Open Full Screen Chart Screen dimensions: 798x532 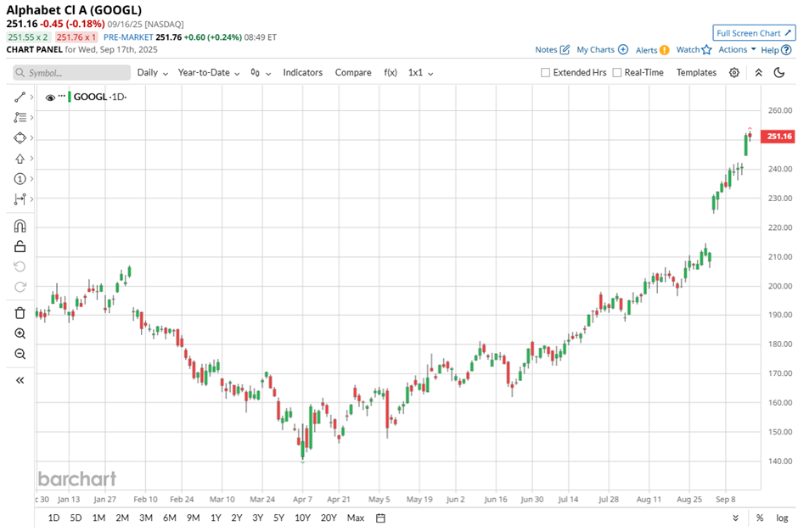point(754,33)
